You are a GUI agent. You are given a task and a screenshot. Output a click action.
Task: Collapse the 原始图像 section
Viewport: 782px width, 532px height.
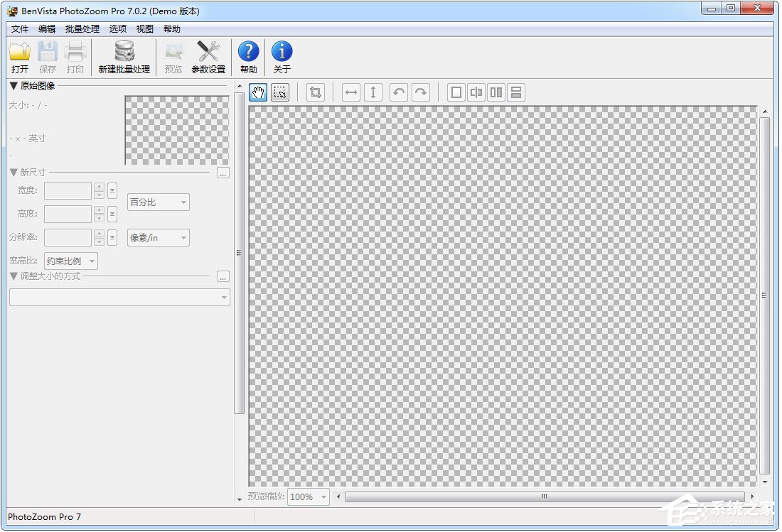(x=14, y=86)
